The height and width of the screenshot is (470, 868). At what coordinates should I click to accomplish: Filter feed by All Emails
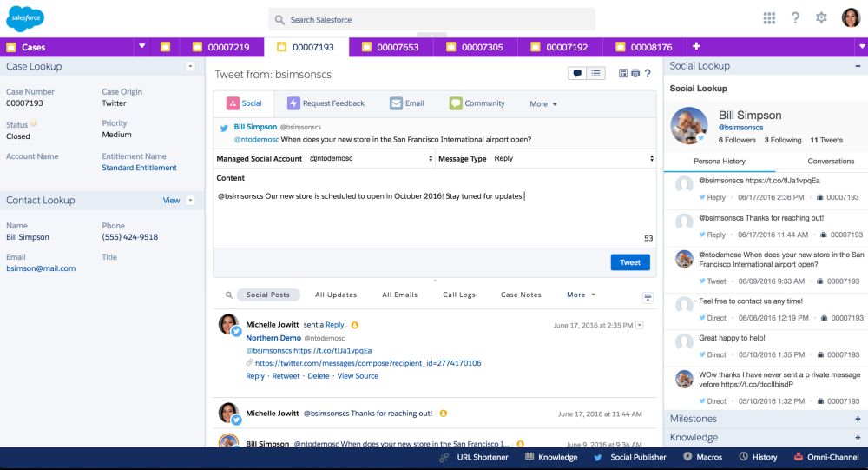pos(399,295)
